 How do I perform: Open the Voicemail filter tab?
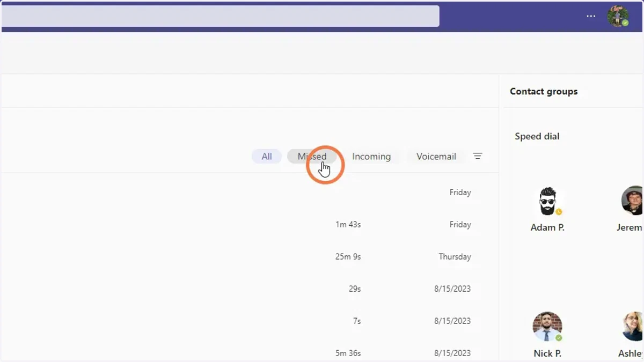coord(436,157)
